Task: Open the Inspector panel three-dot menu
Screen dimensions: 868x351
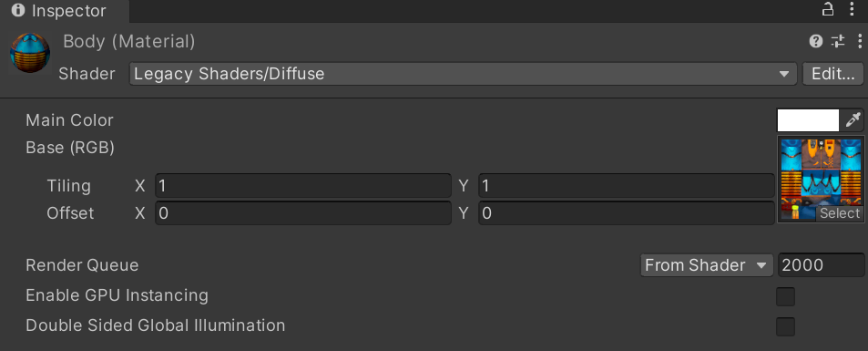Action: tap(852, 9)
